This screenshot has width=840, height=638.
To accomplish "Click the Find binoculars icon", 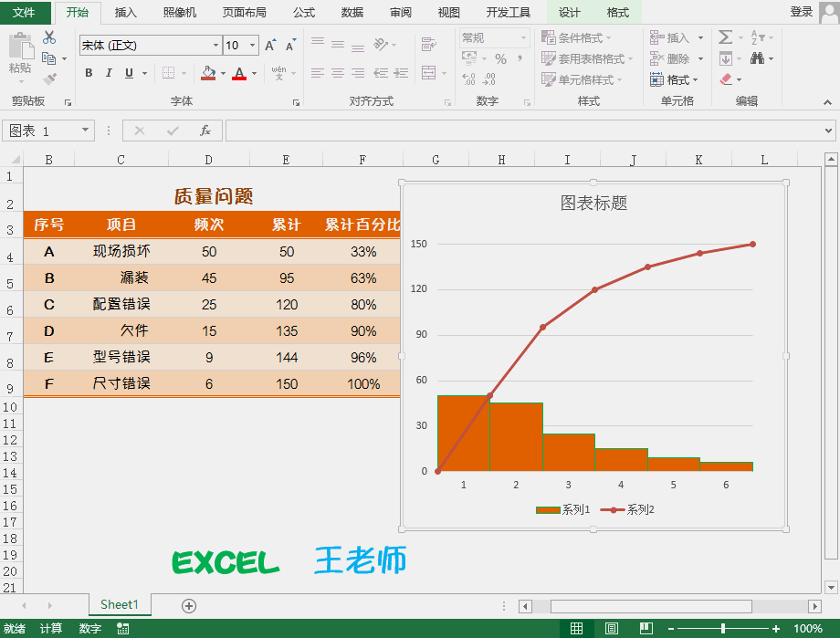I will click(x=758, y=58).
